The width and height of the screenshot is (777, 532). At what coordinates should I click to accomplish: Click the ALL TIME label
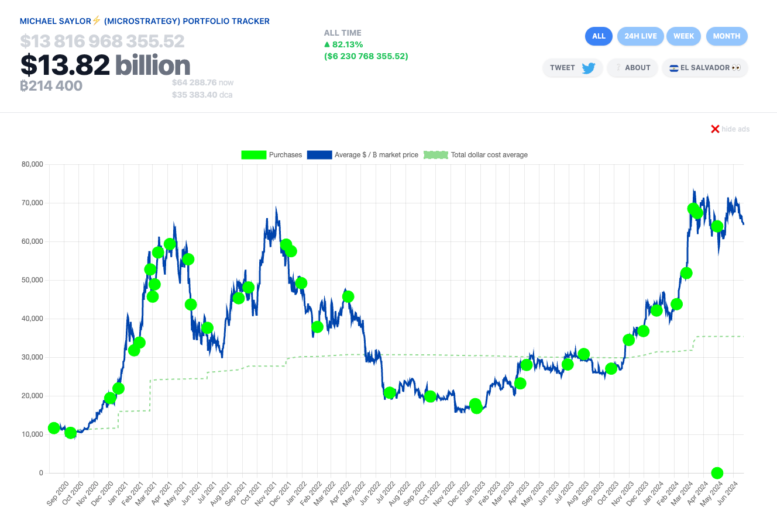(x=343, y=33)
